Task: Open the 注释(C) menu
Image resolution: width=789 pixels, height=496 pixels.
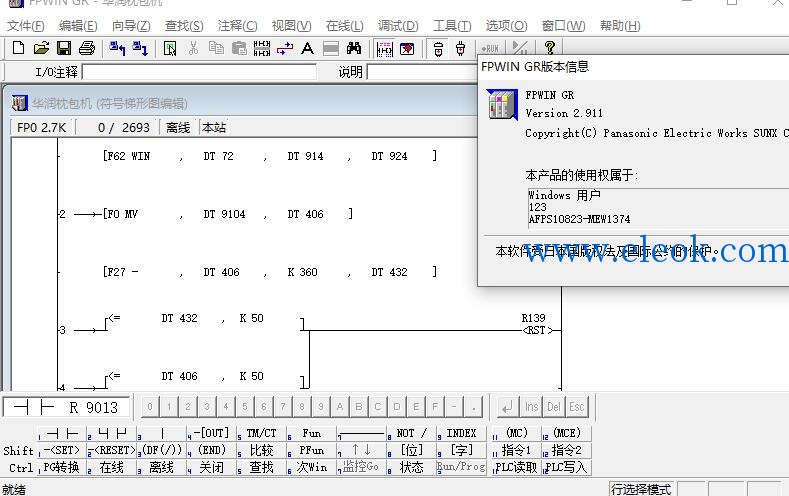Action: tap(238, 26)
